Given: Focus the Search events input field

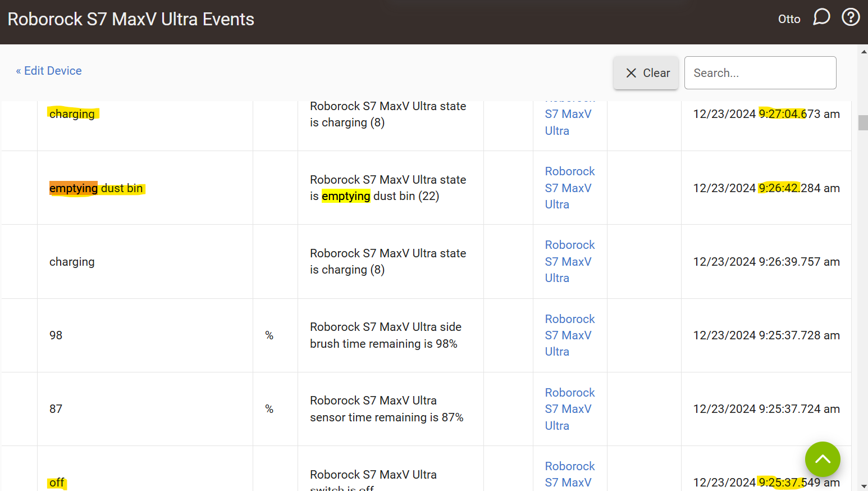Looking at the screenshot, I should click(760, 73).
